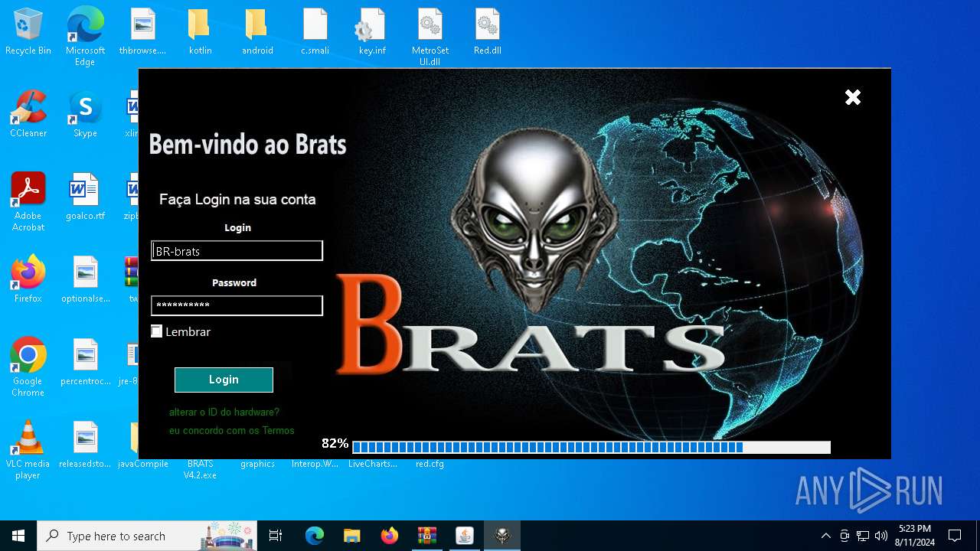This screenshot has width=980, height=551.
Task: Open Adobe Acrobat shortcut
Action: [x=28, y=202]
